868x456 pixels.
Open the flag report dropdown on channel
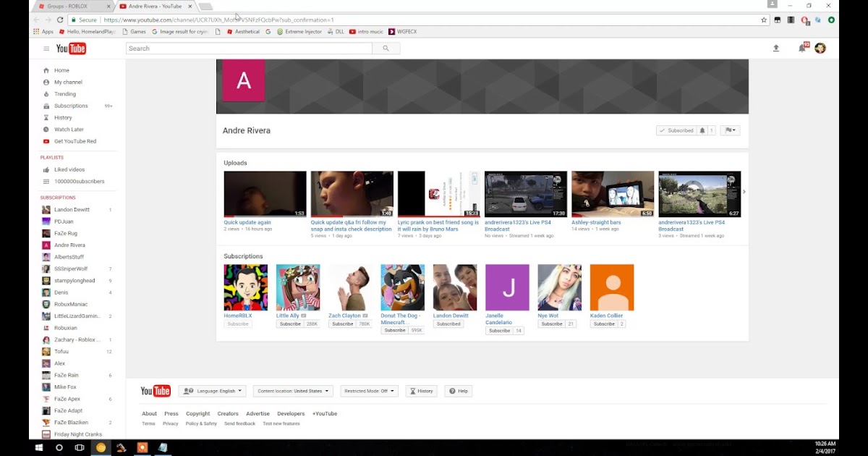[x=730, y=131]
